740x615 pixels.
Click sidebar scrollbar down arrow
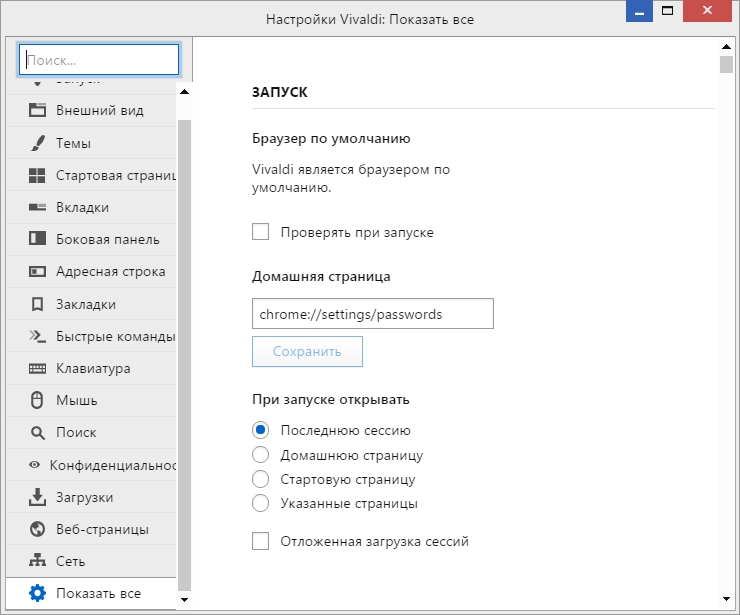(185, 600)
